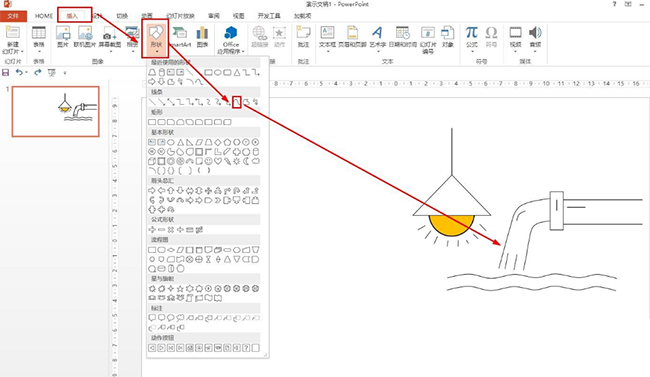The height and width of the screenshot is (377, 650).
Task: Switch to the HOME tab
Action: click(x=44, y=16)
